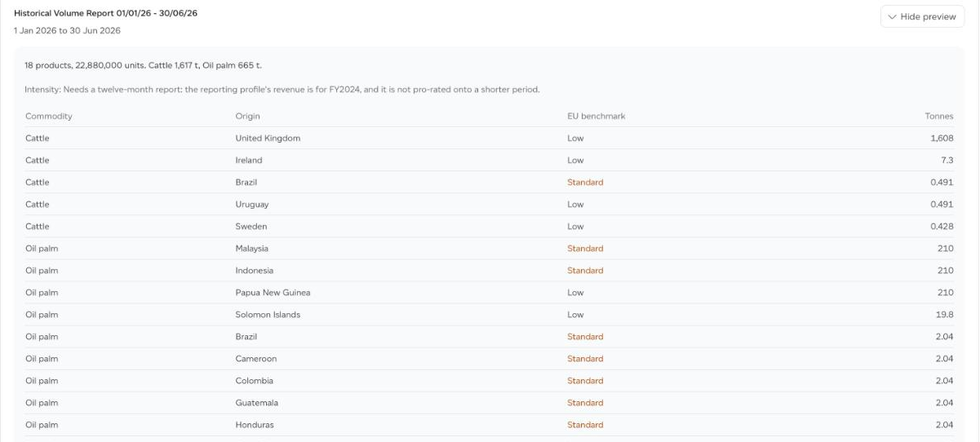Click the Low benchmark for Papua New Guinea
Image resolution: width=980 pixels, height=442 pixels.
(576, 293)
